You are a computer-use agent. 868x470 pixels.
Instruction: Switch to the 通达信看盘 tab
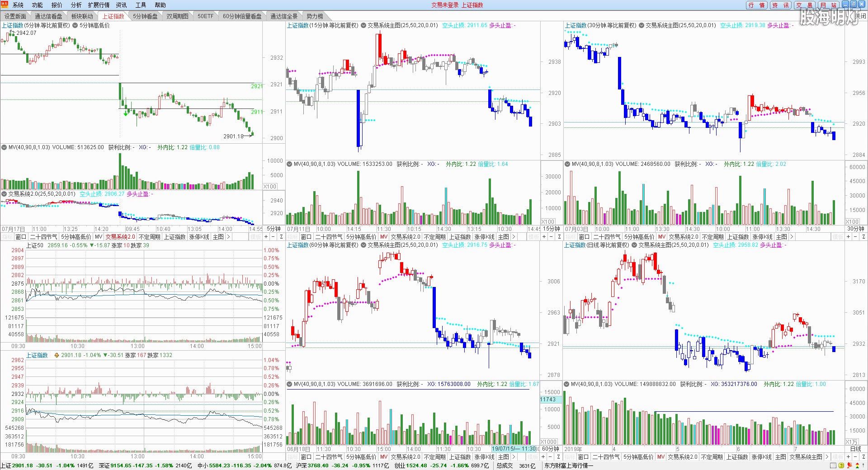pos(49,16)
